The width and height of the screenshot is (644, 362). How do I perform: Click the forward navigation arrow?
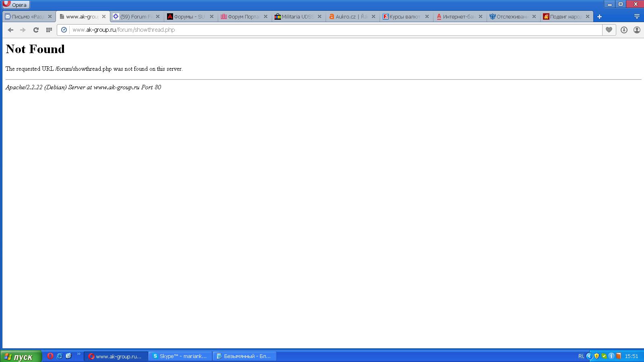pos(23,30)
